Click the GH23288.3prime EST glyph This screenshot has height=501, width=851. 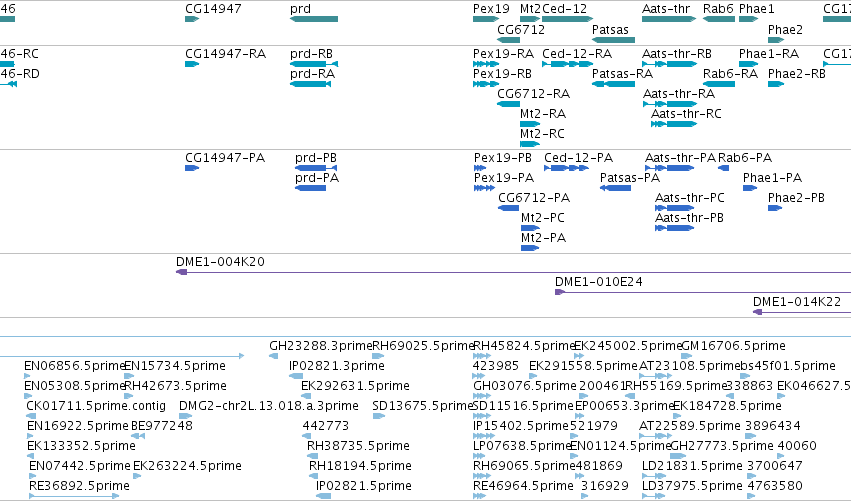pyautogui.click(x=274, y=356)
